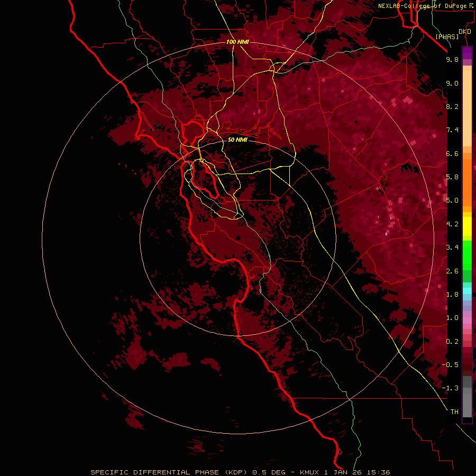Click the NEXLAB-College of DuPage credit text
The height and width of the screenshot is (476, 476).
coord(425,6)
